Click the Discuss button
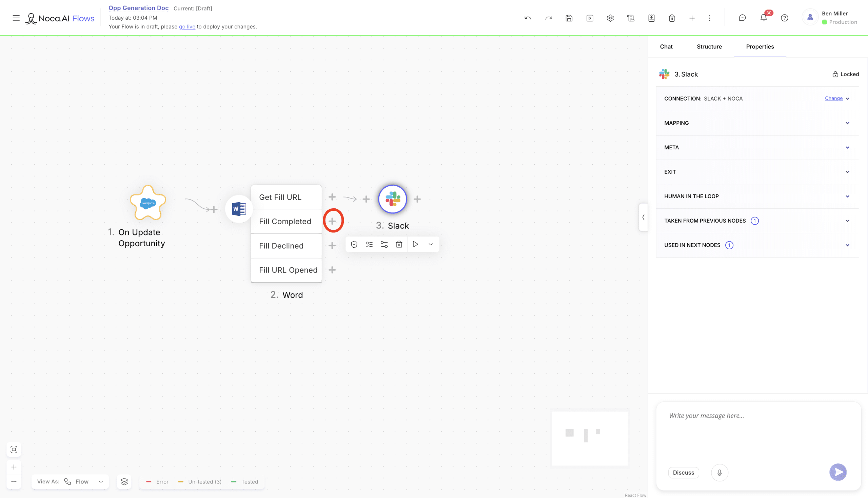This screenshot has height=498, width=868. click(x=684, y=472)
